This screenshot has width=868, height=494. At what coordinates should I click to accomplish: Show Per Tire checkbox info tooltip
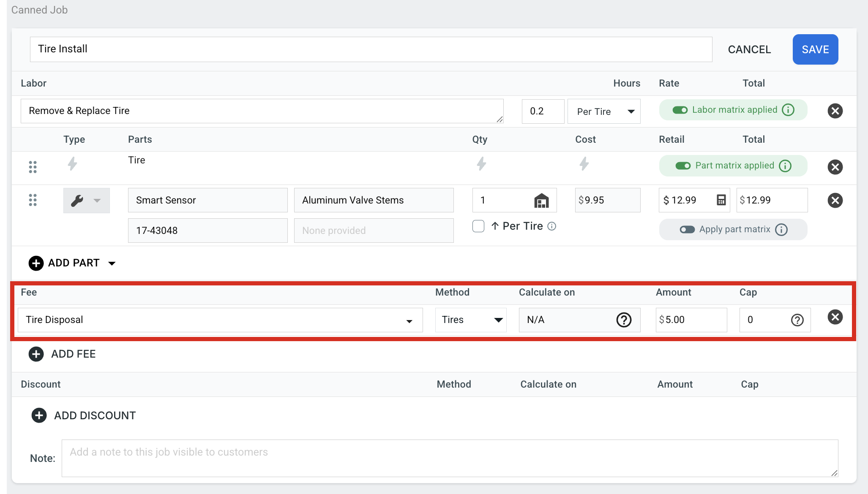(x=552, y=226)
